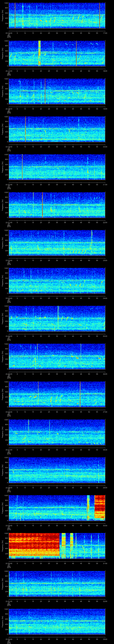The image size is (114, 644).
Task: Select the '19:00' end time label
Action: (105, 109)
